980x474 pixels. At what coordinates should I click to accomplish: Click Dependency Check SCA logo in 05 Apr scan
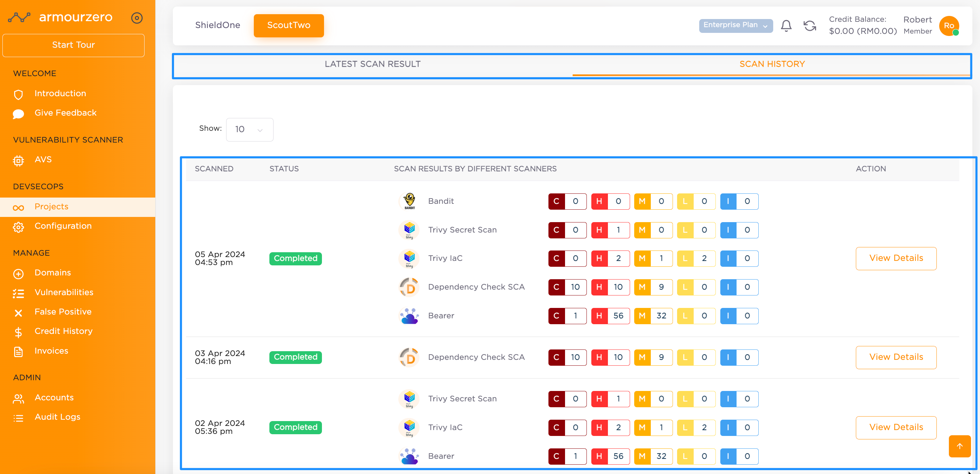409,287
